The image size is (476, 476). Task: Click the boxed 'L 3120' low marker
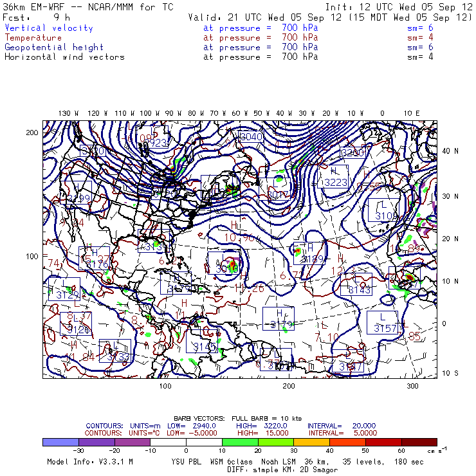[76, 324]
